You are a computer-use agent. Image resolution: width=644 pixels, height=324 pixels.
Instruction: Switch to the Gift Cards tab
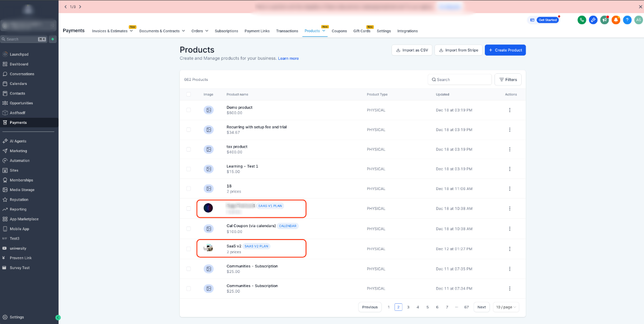tap(362, 31)
